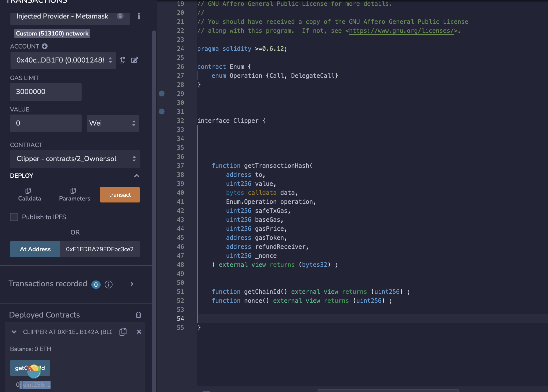This screenshot has width=548, height=392.
Task: Collapse the DEPLOY section chevron
Action: point(137,175)
